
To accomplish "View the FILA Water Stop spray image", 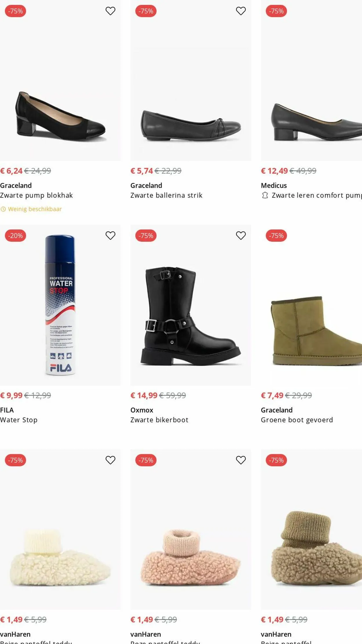I will (x=60, y=305).
